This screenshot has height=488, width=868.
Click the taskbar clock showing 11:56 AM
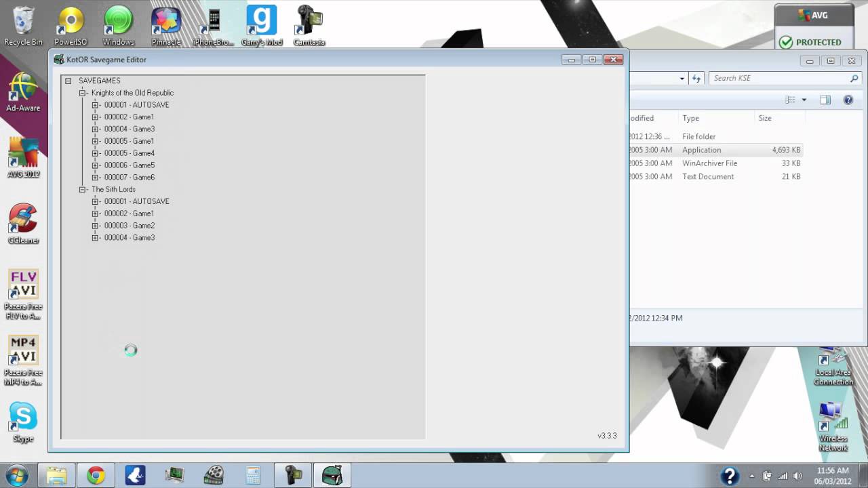pos(833,476)
